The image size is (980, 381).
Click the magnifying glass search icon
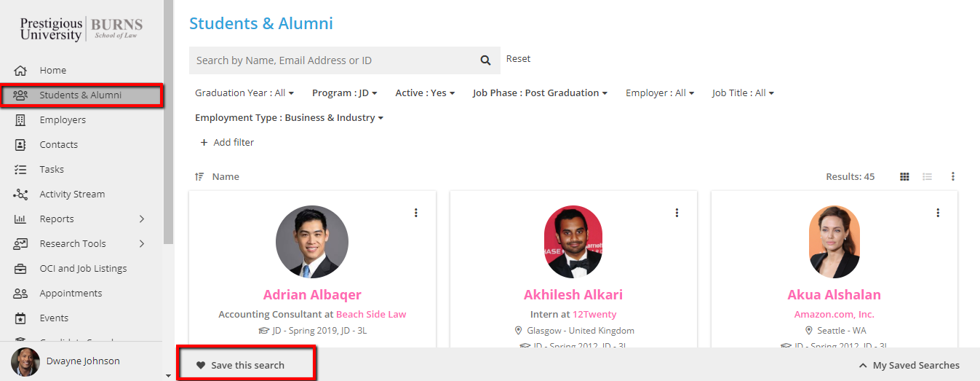tap(485, 60)
